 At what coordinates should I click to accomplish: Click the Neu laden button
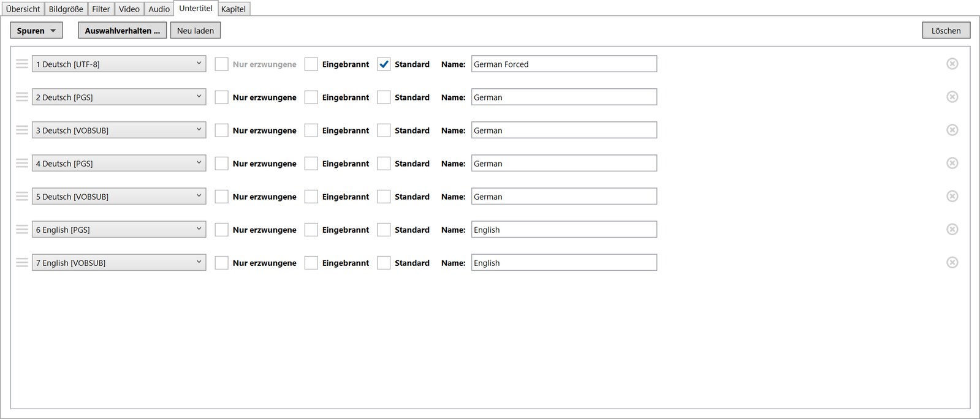(196, 31)
